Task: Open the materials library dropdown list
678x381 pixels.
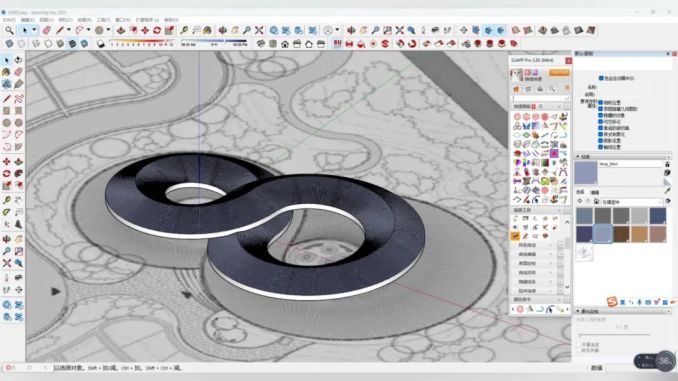Action: coord(632,202)
